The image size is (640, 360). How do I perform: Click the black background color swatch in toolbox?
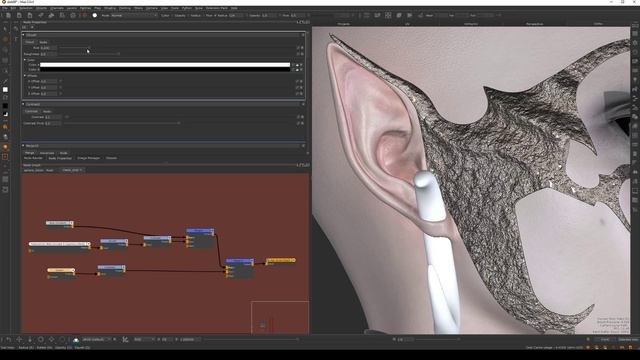tap(5, 106)
